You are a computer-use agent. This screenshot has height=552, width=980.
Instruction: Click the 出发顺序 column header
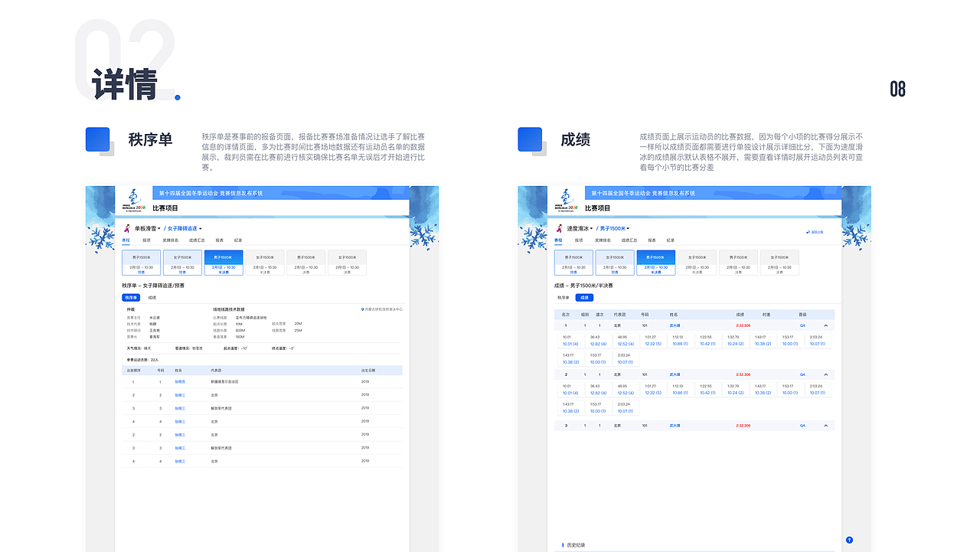pos(133,371)
